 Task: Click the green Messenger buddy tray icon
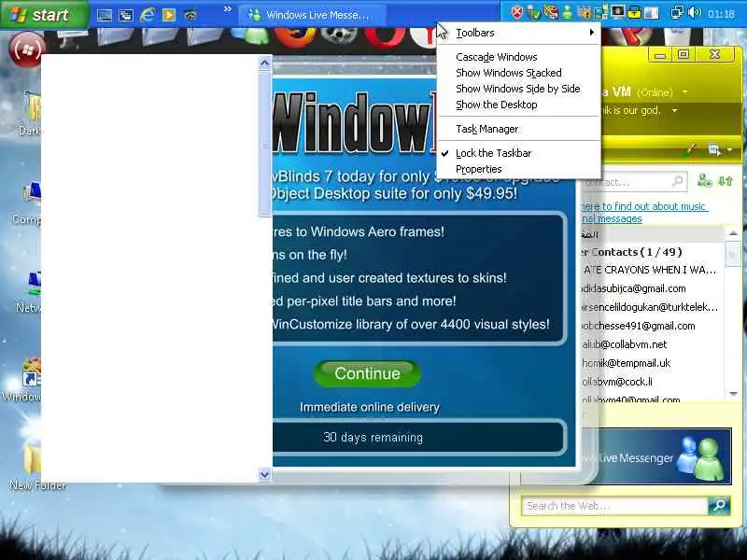point(567,12)
